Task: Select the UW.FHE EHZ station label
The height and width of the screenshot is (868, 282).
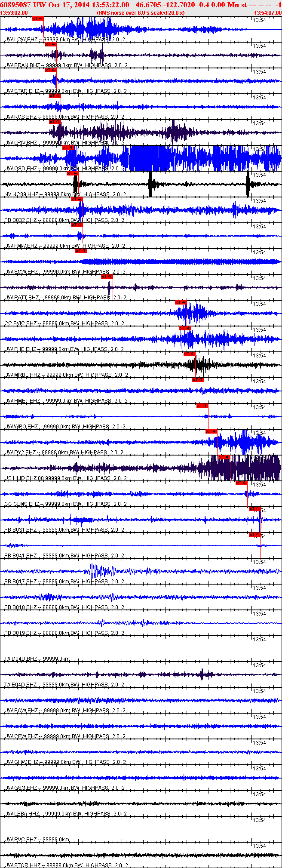Action: [21, 349]
